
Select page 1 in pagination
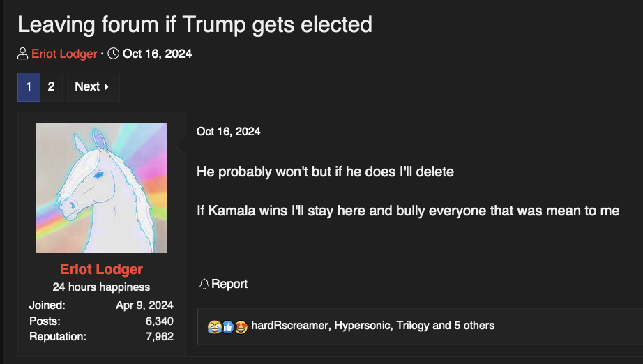(29, 87)
